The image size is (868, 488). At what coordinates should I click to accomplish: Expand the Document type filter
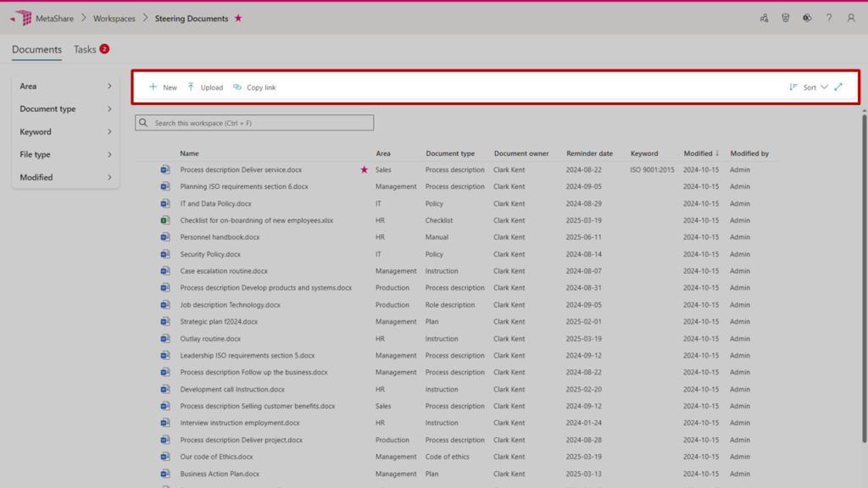pos(65,109)
